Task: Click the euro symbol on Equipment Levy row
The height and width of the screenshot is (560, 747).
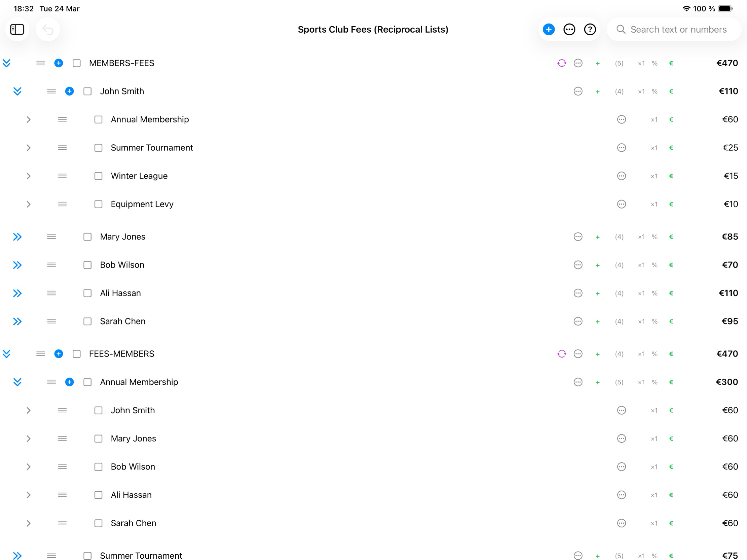Action: 671,204
